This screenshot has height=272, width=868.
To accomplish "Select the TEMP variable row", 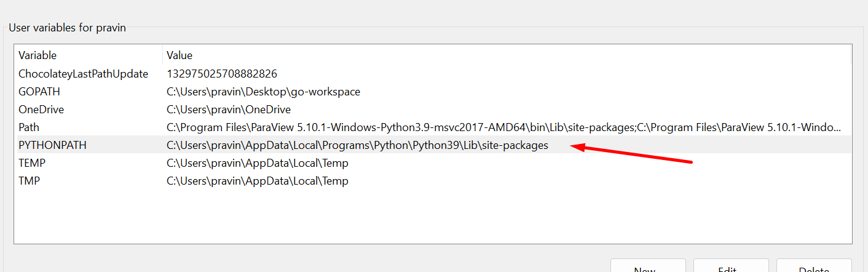I will tap(32, 163).
